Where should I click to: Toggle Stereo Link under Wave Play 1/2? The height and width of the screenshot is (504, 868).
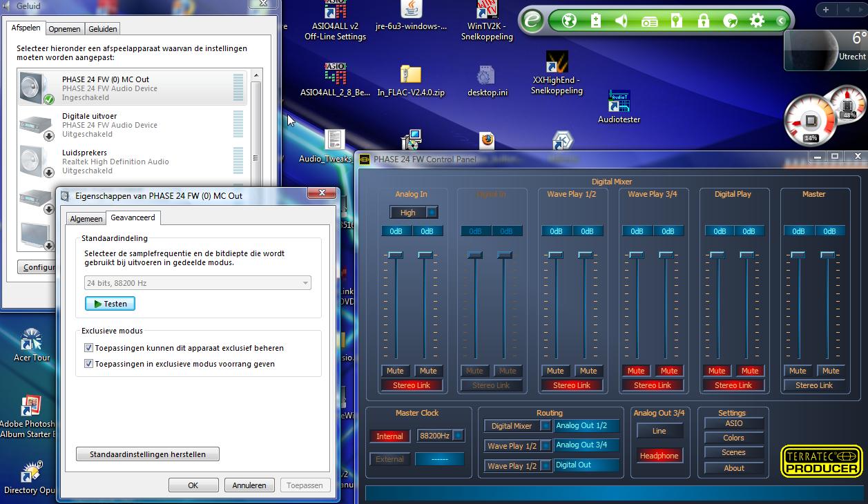coord(572,385)
